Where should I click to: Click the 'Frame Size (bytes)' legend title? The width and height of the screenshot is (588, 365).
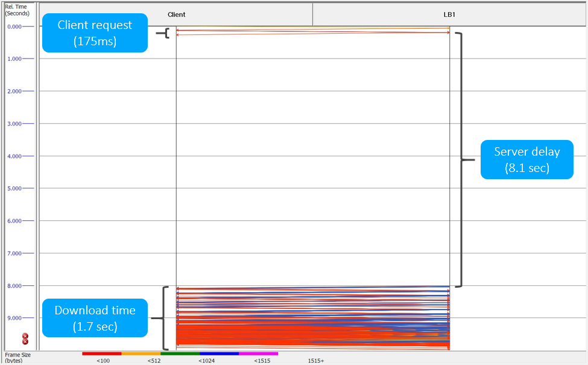17,358
